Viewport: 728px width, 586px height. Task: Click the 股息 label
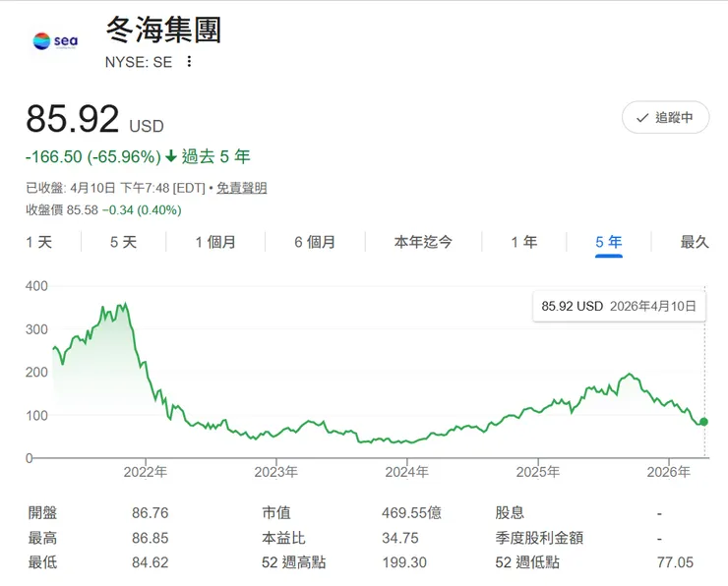pos(510,512)
